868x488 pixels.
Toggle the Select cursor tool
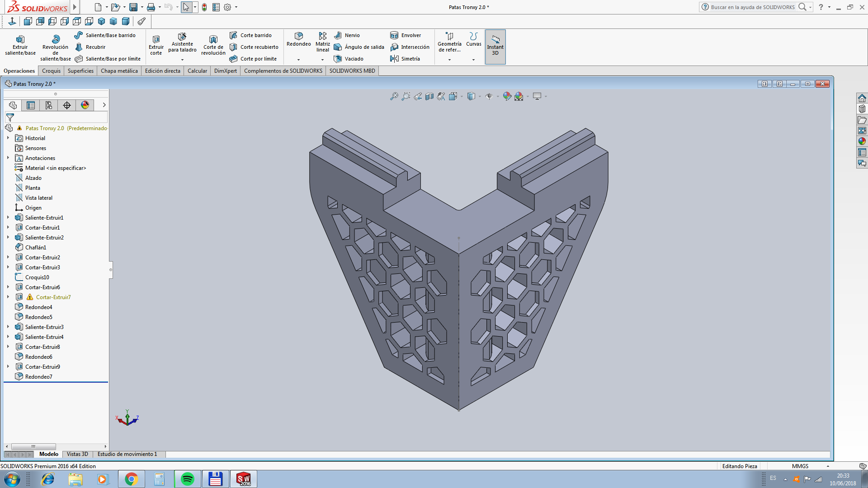tap(186, 7)
